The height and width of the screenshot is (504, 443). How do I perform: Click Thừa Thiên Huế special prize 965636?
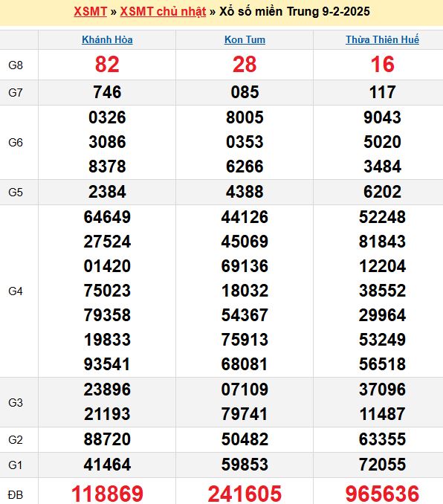pos(382,494)
